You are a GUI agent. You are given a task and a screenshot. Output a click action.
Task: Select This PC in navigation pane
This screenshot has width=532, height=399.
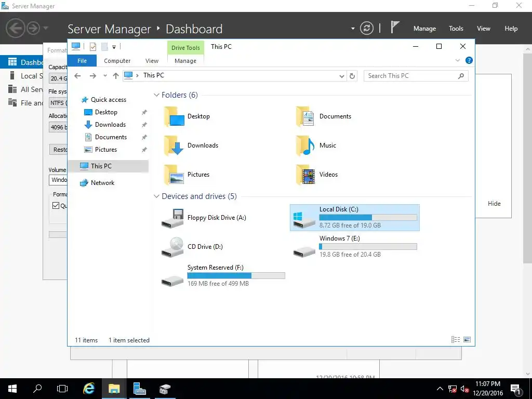[x=108, y=166]
